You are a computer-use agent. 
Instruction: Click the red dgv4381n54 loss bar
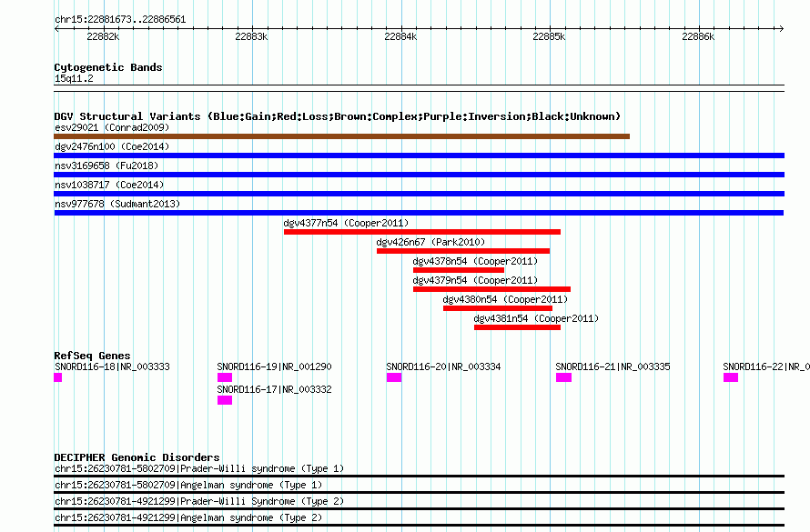tap(518, 327)
